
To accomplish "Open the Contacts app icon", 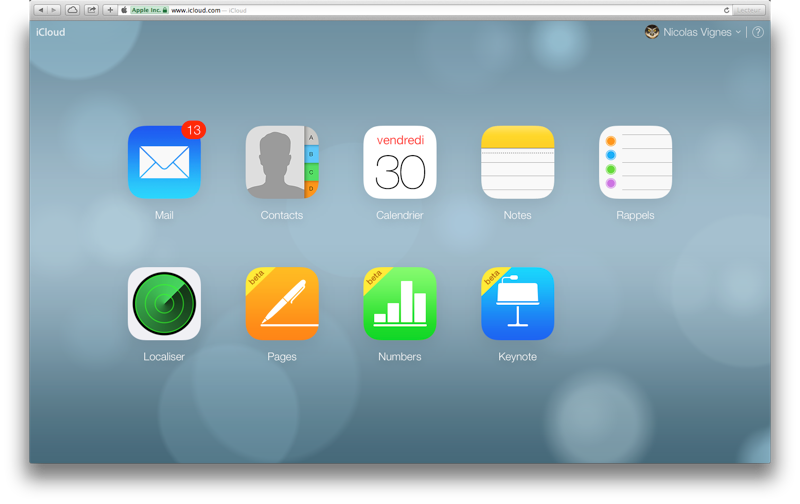I will pyautogui.click(x=282, y=162).
